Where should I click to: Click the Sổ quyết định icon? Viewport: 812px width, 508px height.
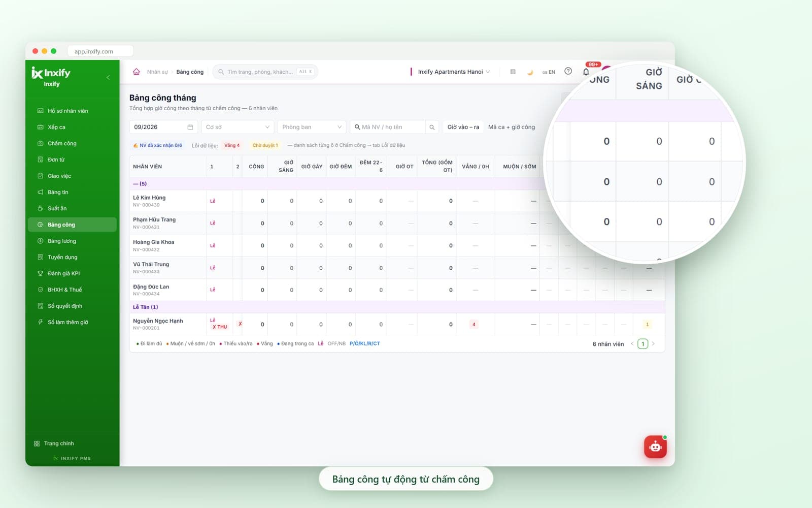pos(40,306)
